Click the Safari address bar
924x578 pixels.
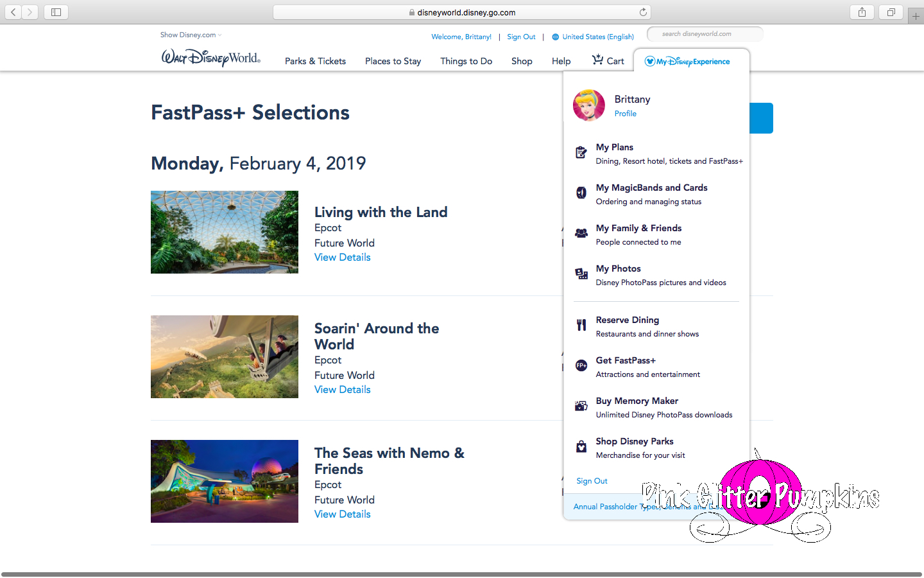462,12
